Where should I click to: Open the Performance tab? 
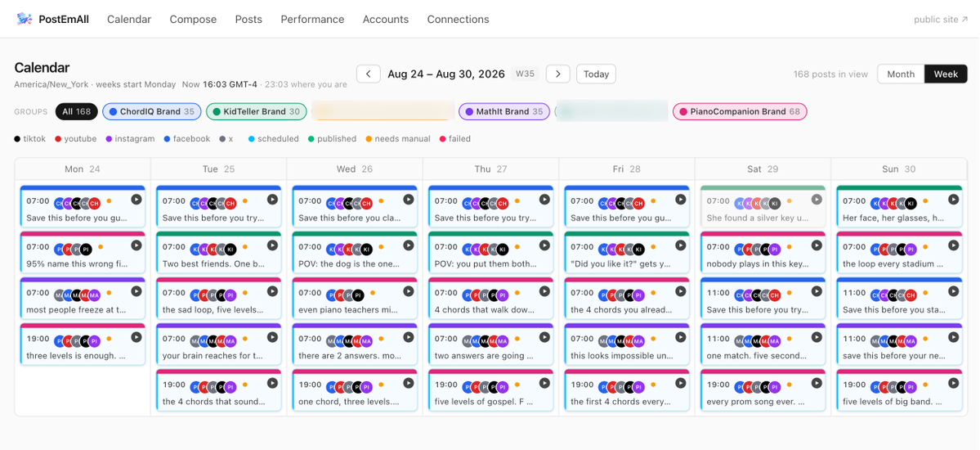312,20
